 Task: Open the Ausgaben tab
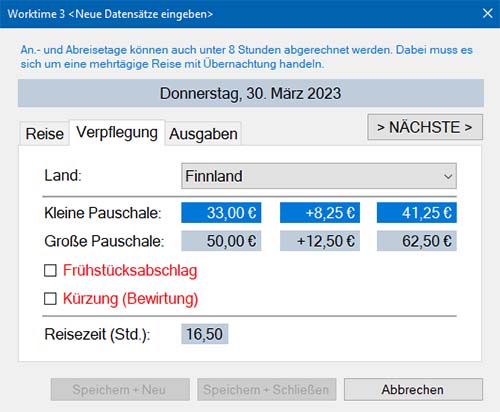pyautogui.click(x=203, y=134)
